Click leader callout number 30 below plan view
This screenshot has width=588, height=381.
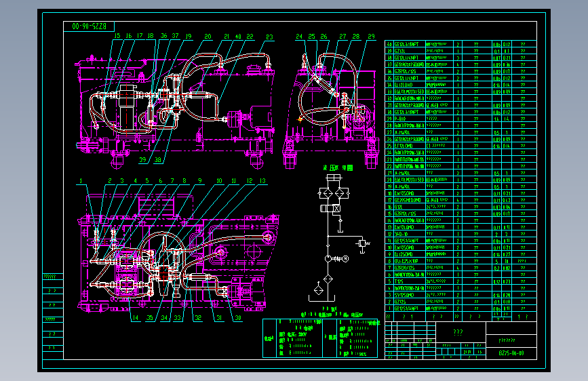coord(238,318)
